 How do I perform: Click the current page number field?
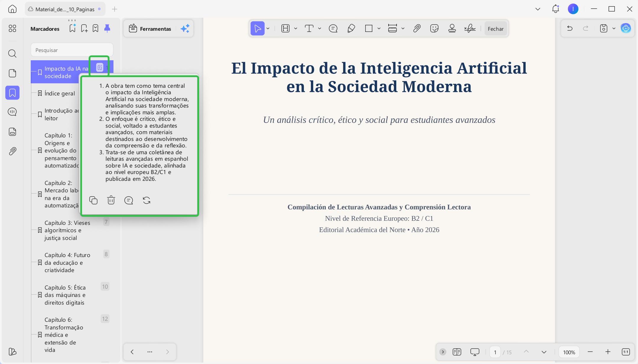(495, 352)
